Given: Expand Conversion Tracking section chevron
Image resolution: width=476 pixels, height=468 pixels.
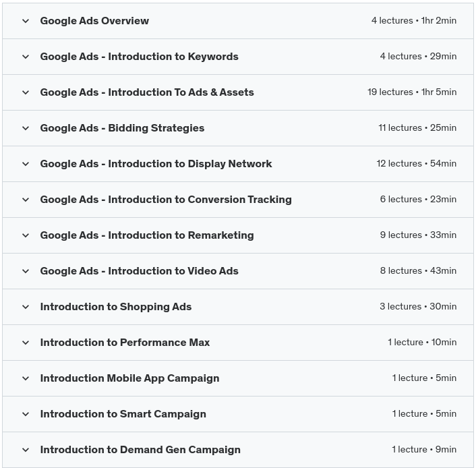Looking at the screenshot, I should [x=26, y=200].
